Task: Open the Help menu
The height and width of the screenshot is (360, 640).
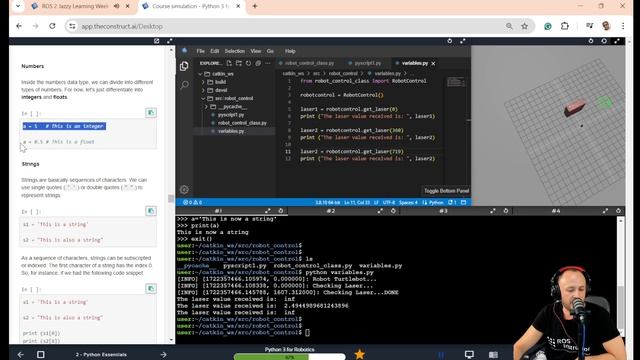Action: coord(290,51)
